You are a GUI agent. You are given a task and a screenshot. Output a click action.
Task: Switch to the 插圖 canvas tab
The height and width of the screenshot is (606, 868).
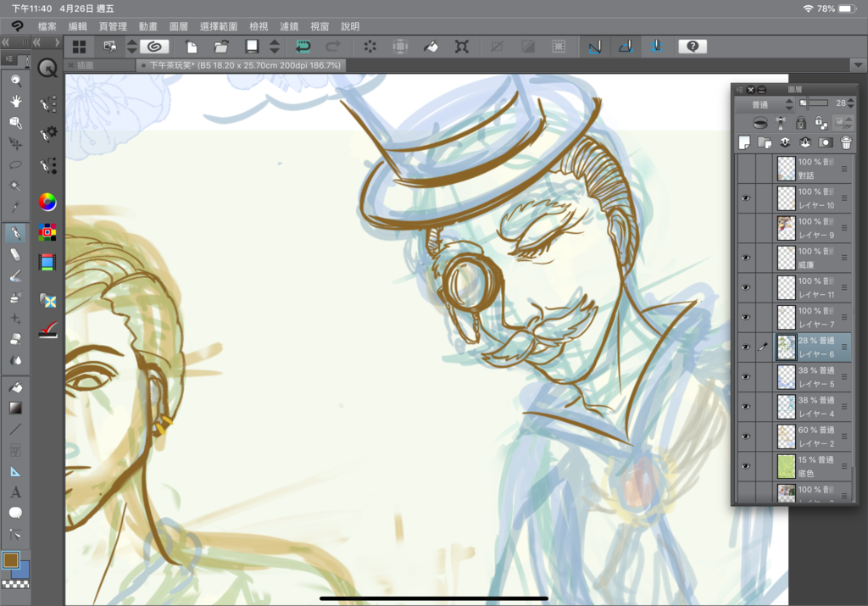[x=100, y=65]
